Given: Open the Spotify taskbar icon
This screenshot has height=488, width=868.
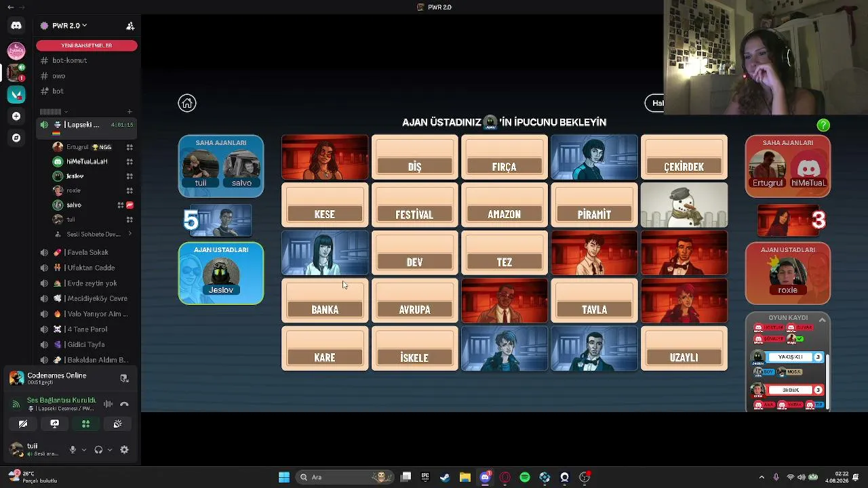Looking at the screenshot, I should click(525, 477).
